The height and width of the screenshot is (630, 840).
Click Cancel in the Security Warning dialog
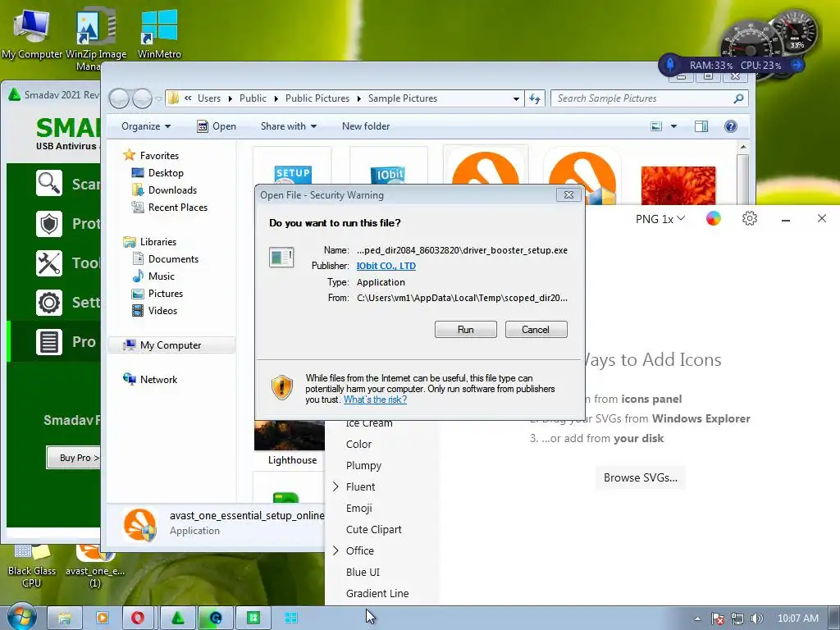536,330
